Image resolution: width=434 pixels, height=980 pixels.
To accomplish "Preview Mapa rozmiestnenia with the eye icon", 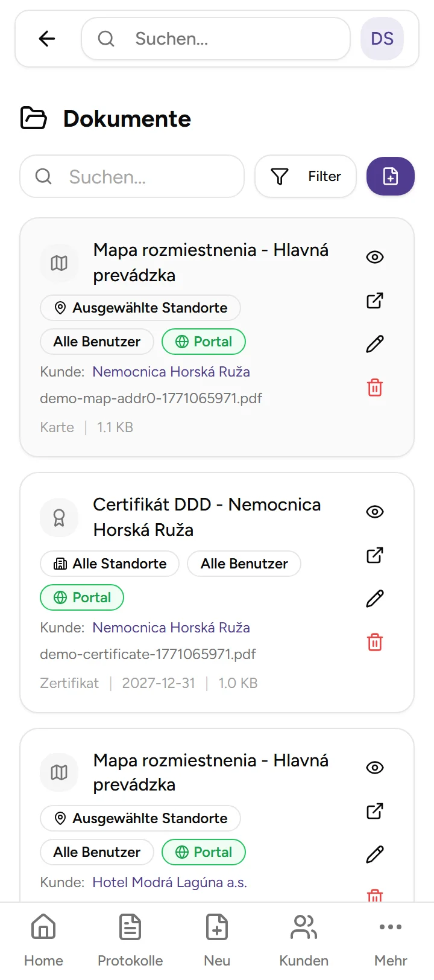I will tap(374, 257).
